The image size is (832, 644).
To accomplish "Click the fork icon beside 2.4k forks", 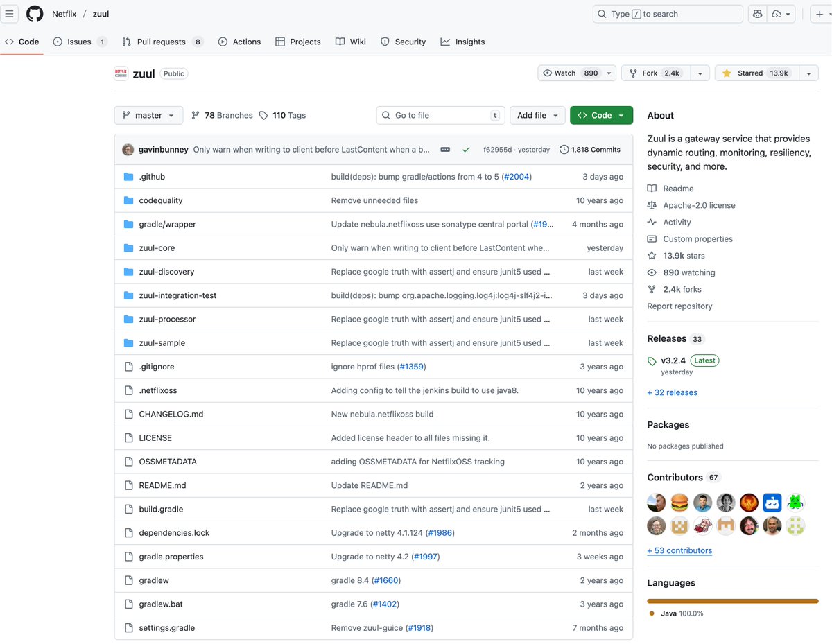I will [652, 289].
